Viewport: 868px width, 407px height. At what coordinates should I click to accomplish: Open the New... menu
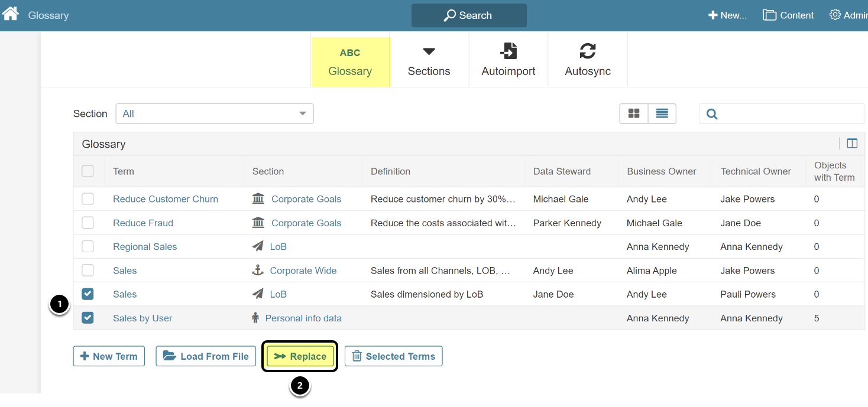pyautogui.click(x=727, y=15)
